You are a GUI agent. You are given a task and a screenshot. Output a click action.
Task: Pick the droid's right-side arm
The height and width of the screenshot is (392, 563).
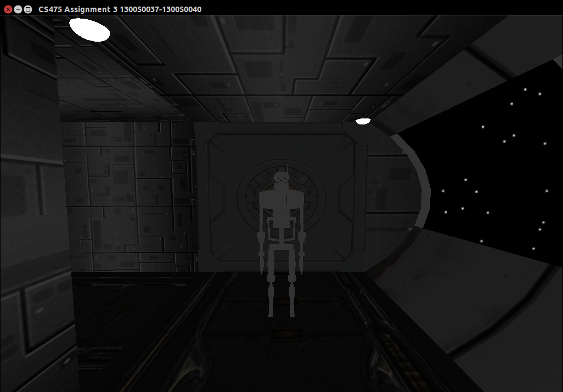pyautogui.click(x=300, y=249)
